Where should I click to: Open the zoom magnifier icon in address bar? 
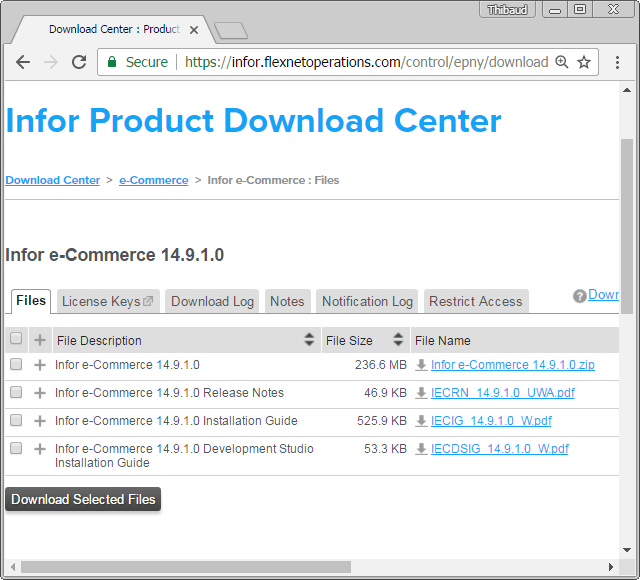(x=561, y=62)
